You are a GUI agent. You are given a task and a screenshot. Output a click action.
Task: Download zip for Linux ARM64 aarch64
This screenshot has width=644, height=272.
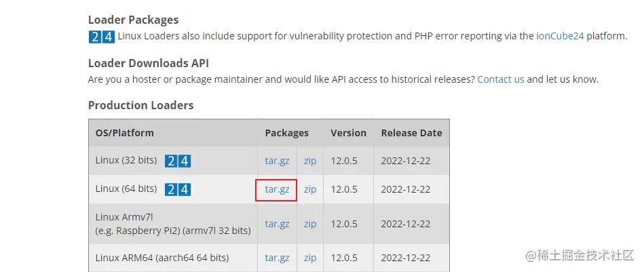point(310,258)
